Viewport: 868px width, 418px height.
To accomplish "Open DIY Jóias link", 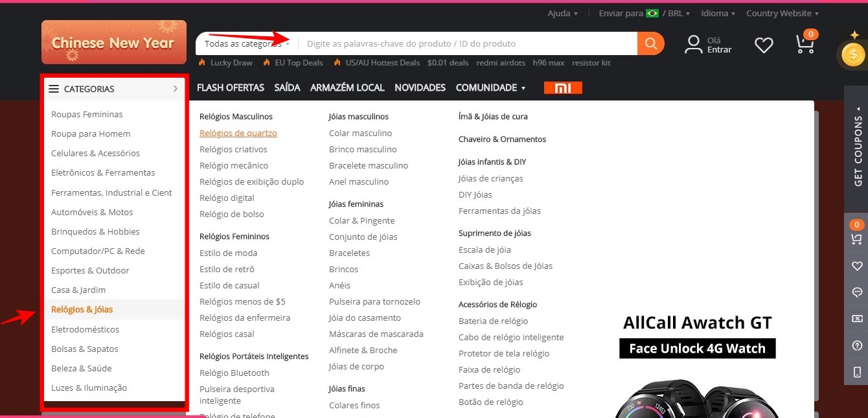I will (x=475, y=194).
